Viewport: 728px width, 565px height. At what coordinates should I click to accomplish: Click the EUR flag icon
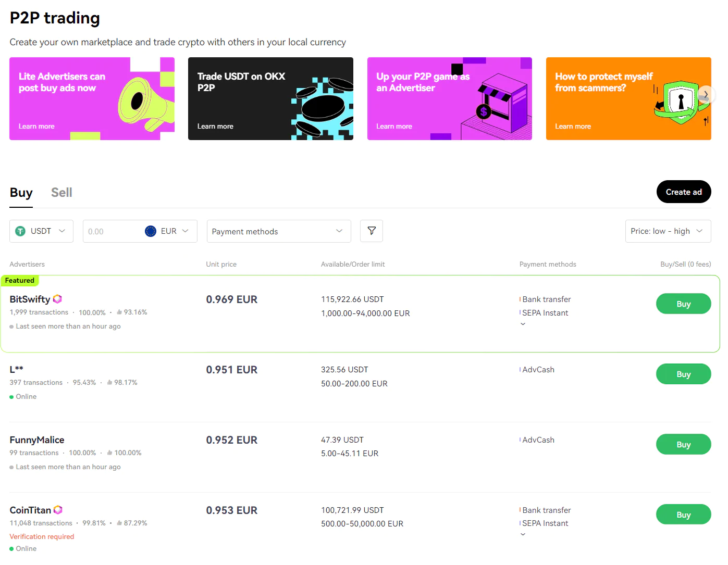tap(151, 231)
